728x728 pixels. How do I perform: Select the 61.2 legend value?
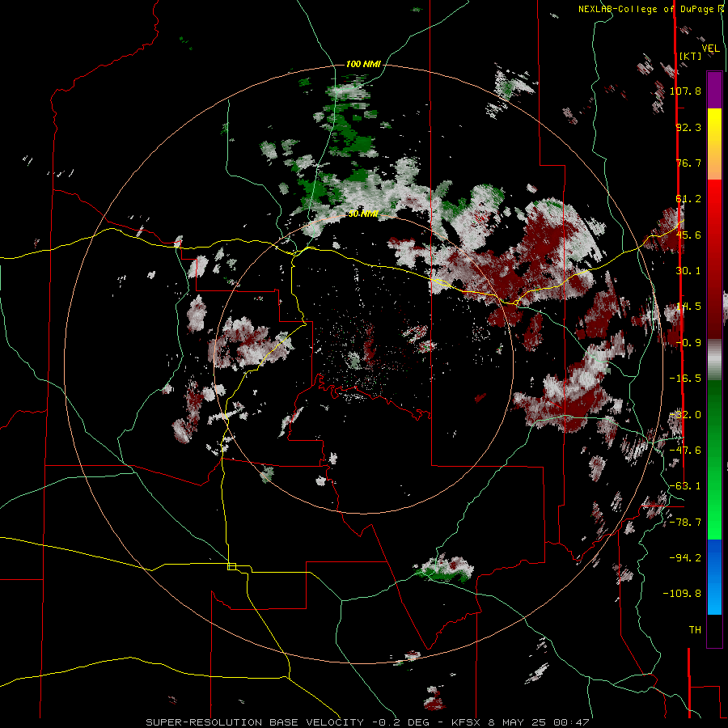pyautogui.click(x=688, y=199)
